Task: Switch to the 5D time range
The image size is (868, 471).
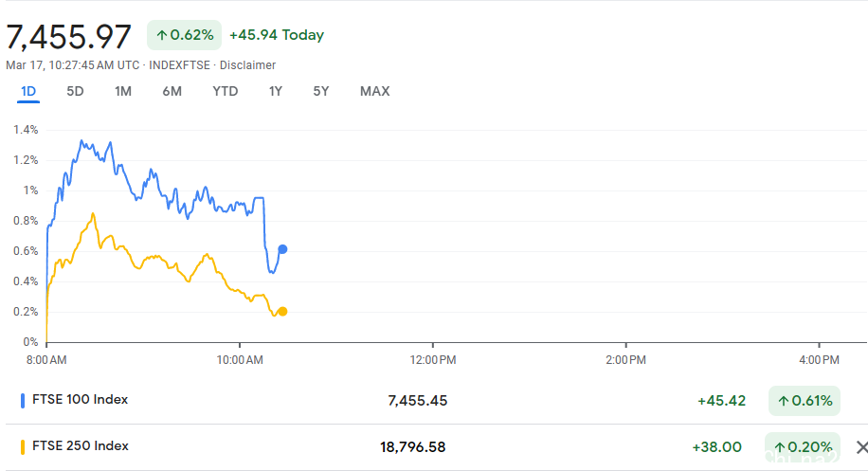Action: [x=75, y=91]
